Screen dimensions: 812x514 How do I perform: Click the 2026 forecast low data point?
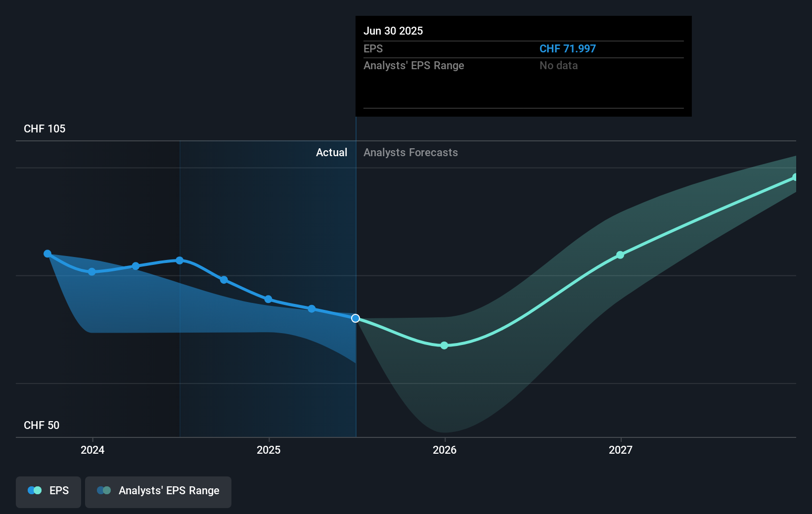444,345
